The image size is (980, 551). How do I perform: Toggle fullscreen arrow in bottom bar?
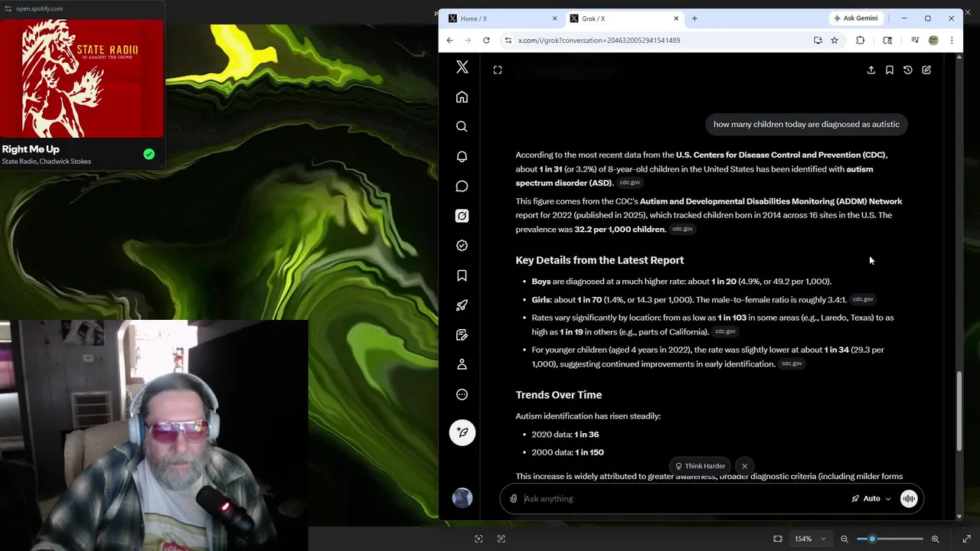click(x=966, y=539)
